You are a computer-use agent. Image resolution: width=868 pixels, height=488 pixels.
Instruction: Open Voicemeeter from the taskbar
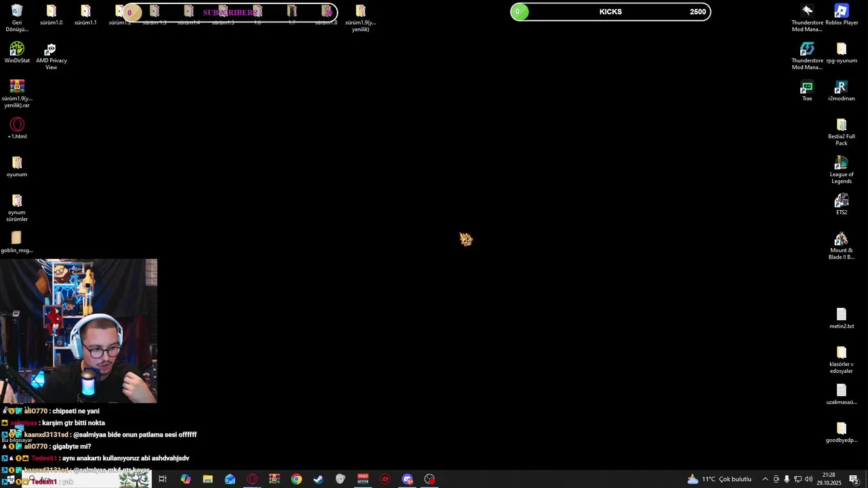(x=363, y=479)
